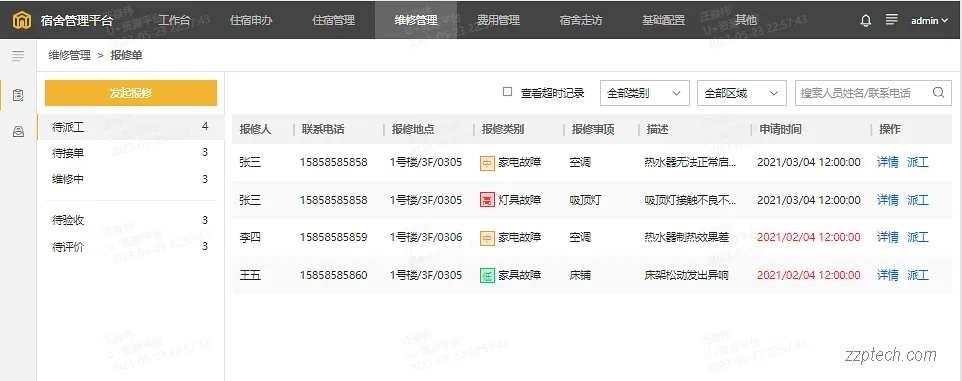This screenshot has height=381, width=962.
Task: Click 派工 for 李四's repair
Action: pos(918,237)
